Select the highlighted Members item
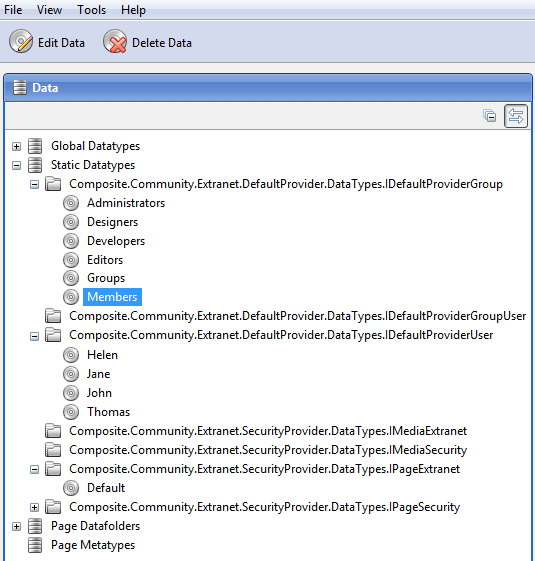The image size is (535, 561). pos(112,297)
